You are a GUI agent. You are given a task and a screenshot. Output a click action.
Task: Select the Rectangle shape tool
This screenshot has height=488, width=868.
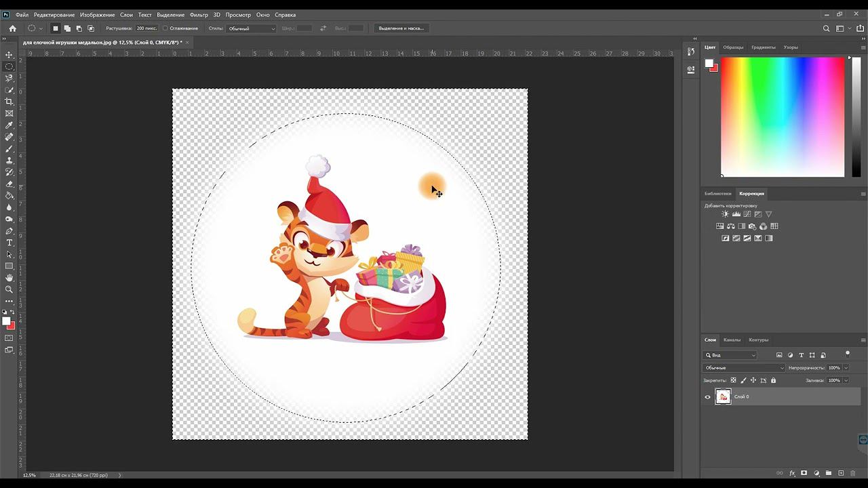coord(9,266)
